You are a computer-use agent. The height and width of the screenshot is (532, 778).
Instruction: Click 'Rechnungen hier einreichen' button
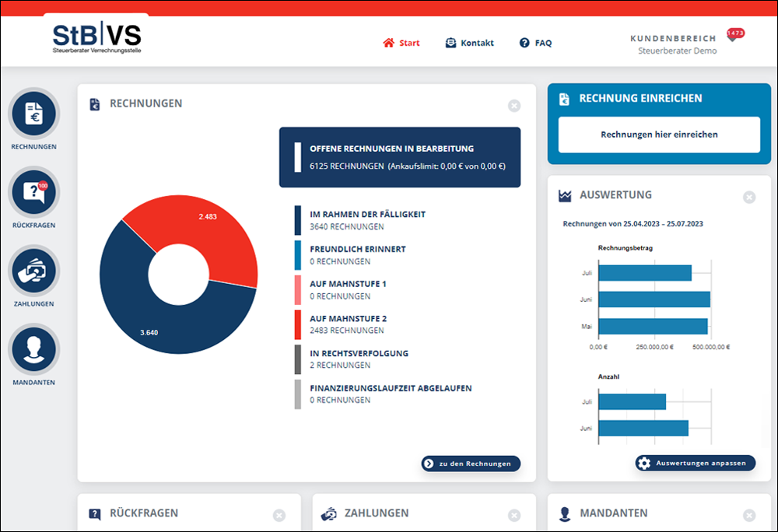tap(659, 135)
